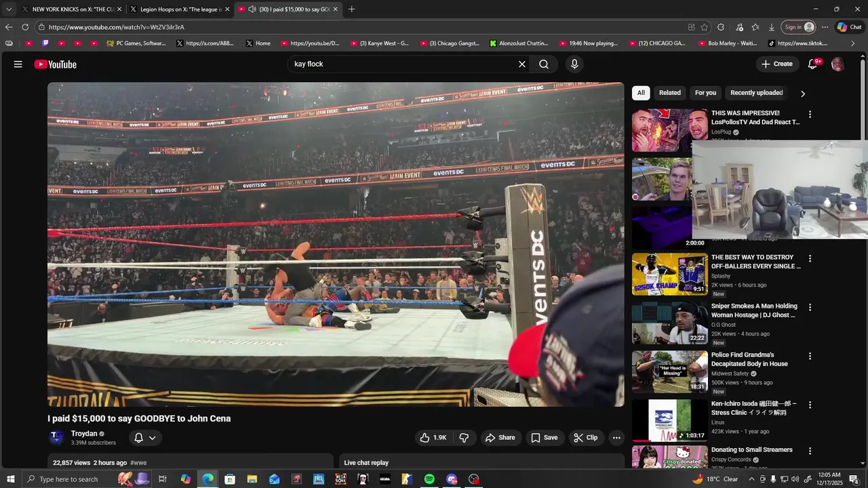Go back in the browser
This screenshot has height=488, width=868.
pyautogui.click(x=8, y=27)
